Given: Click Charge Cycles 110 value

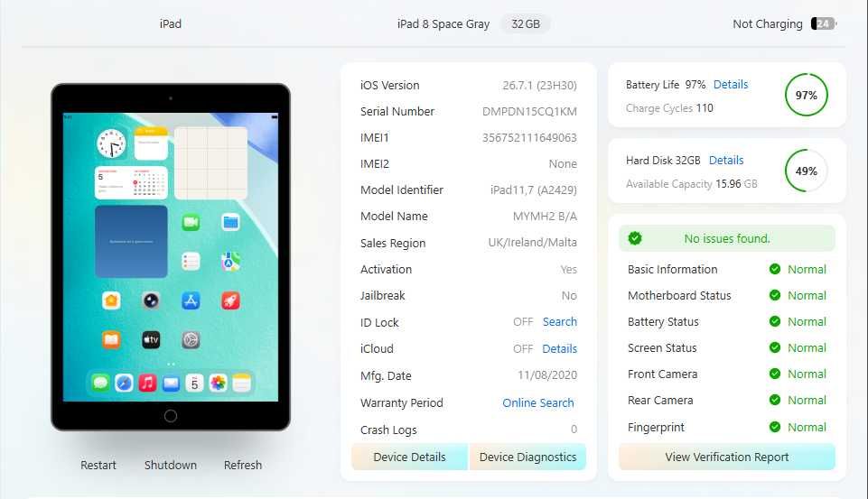Looking at the screenshot, I should (x=705, y=108).
